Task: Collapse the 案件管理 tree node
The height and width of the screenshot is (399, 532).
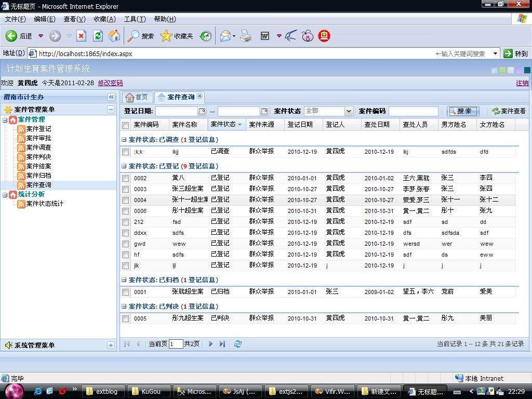Action: coord(5,120)
